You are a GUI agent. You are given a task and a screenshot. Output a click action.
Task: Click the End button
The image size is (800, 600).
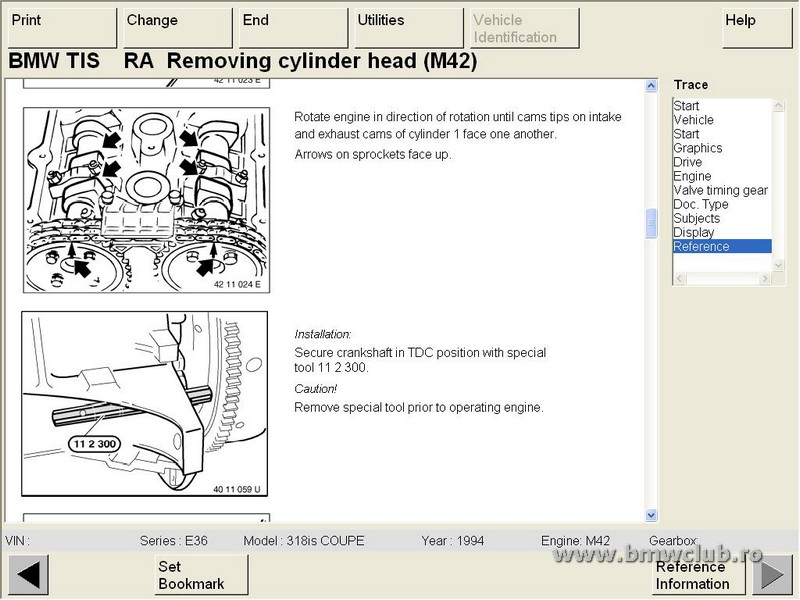pos(293,28)
